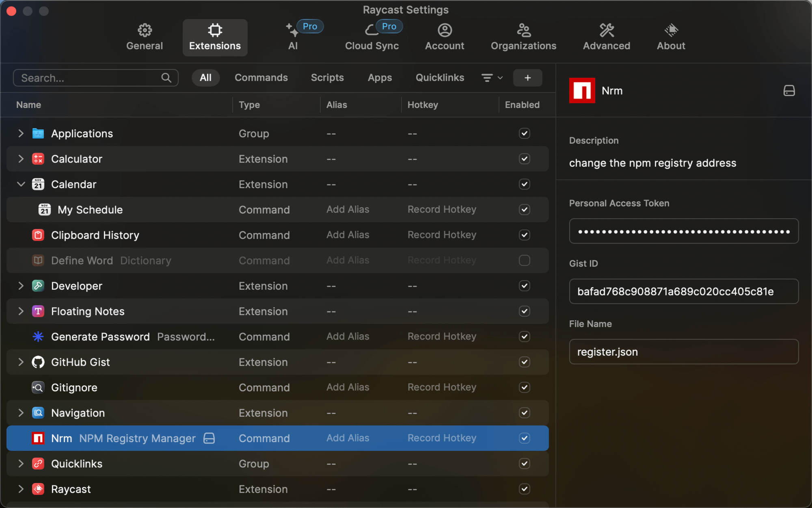The height and width of the screenshot is (508, 812).
Task: Click the Nrm row red icon
Action: 38,438
